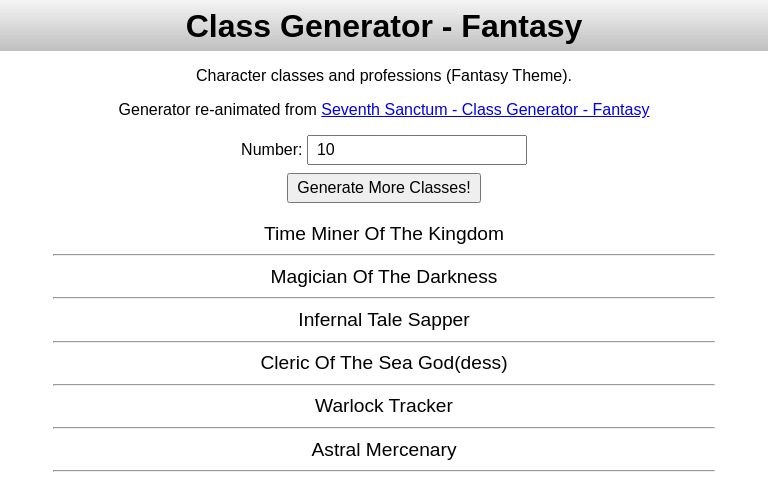Click the divider line below Magician entry
The width and height of the screenshot is (768, 480).
(384, 298)
